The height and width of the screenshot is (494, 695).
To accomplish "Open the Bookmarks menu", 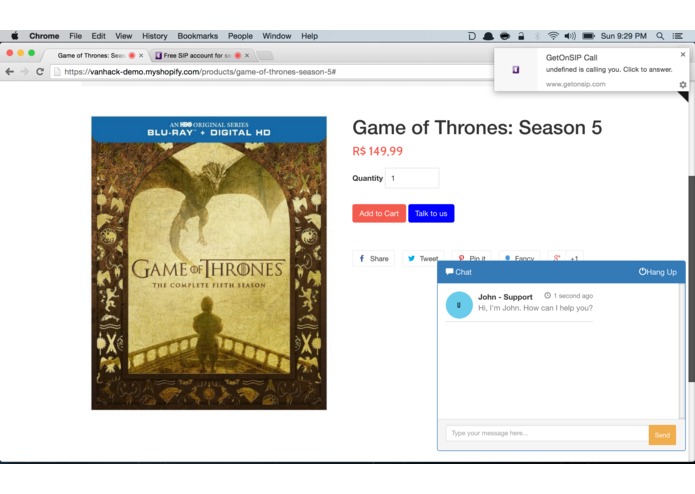I will (198, 36).
